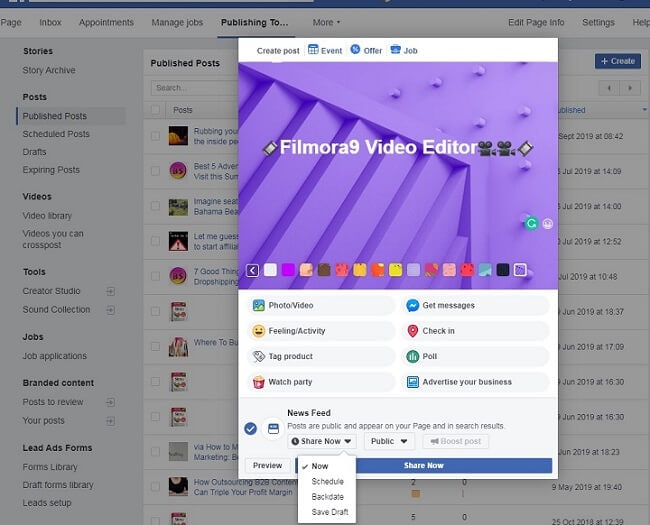Open Settings in top navigation
Screen dimensions: 650x525
pyautogui.click(x=598, y=22)
